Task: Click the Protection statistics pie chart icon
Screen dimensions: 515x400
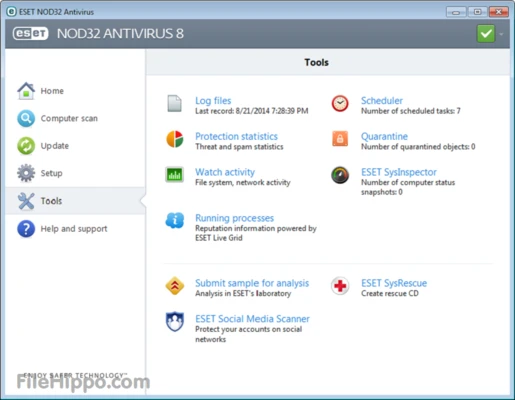Action: click(175, 139)
